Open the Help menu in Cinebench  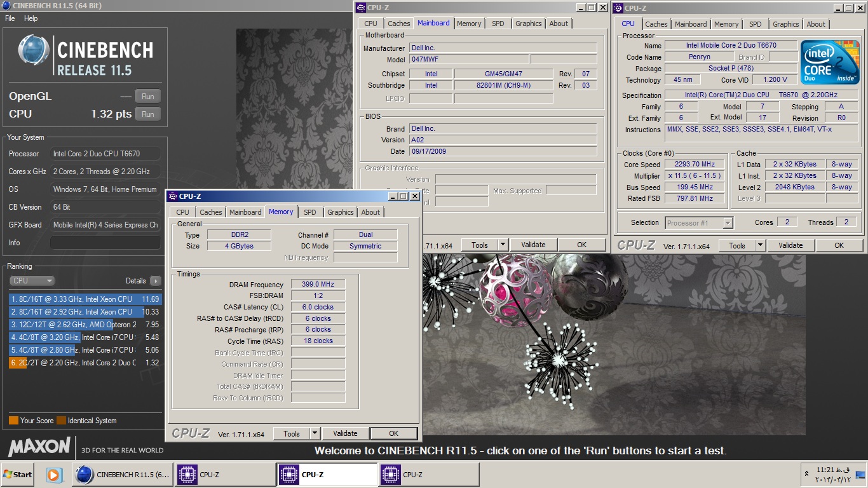coord(31,18)
